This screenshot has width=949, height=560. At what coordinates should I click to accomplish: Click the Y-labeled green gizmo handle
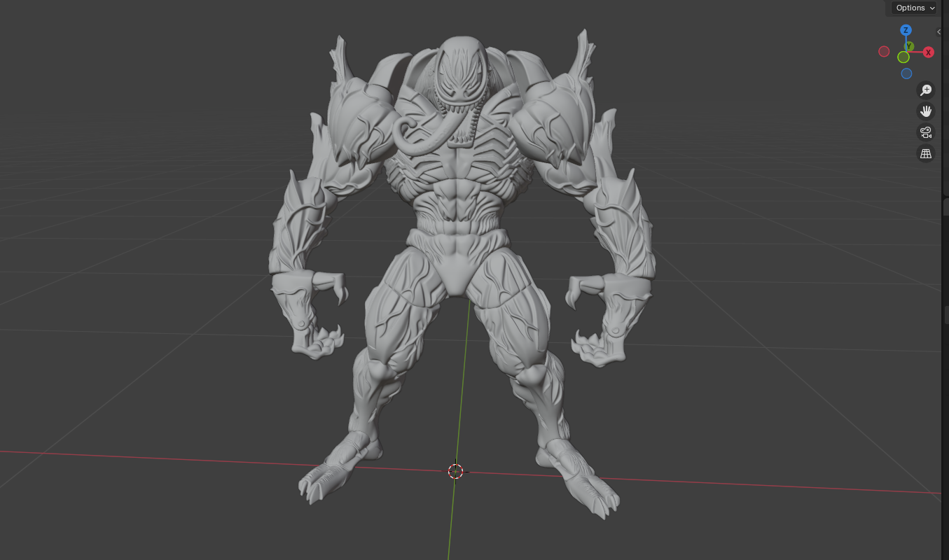tap(909, 46)
